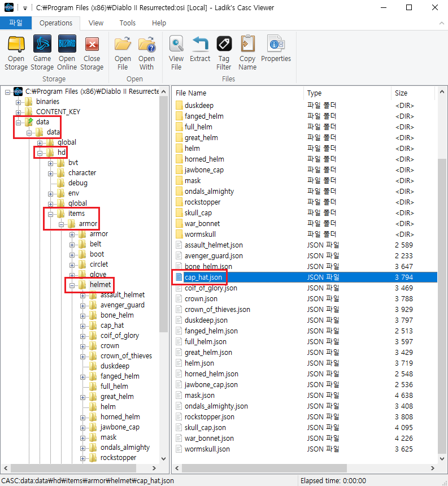The width and height of the screenshot is (448, 486).
Task: Sort the list by the Size column
Action: [413, 93]
